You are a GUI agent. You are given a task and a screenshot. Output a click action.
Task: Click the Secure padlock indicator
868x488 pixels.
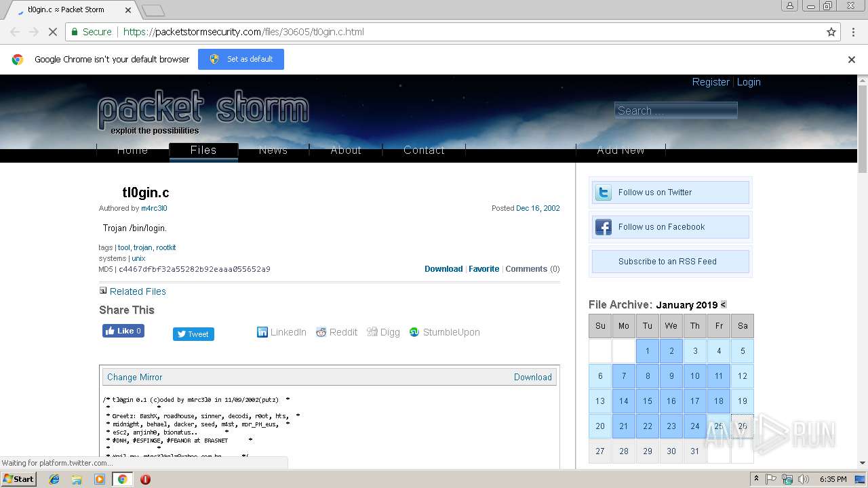click(x=92, y=32)
